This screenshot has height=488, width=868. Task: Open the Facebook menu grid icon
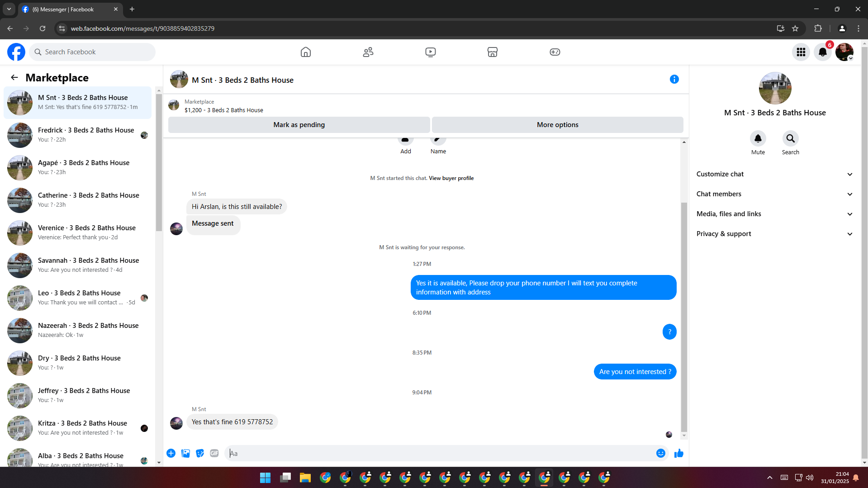tap(801, 52)
